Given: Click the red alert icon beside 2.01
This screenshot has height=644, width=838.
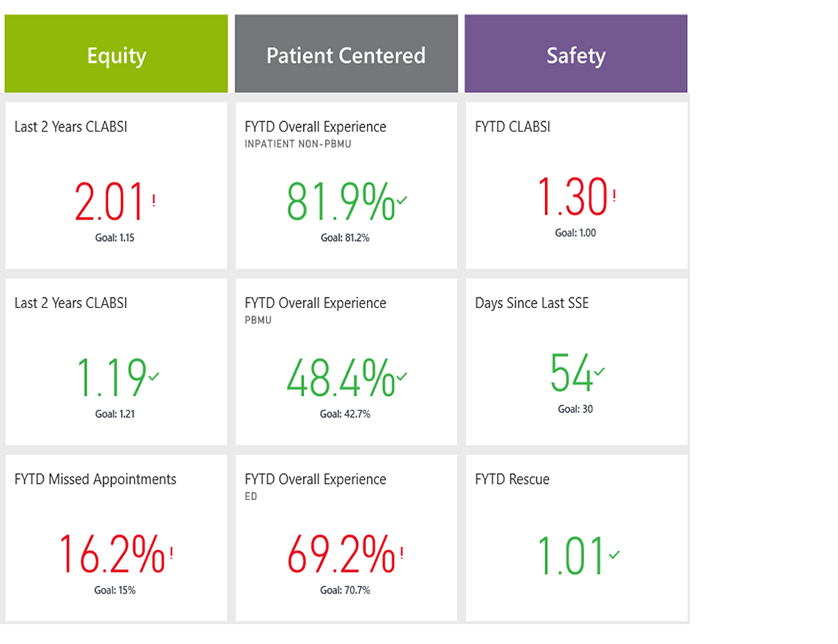Looking at the screenshot, I should click(x=153, y=200).
